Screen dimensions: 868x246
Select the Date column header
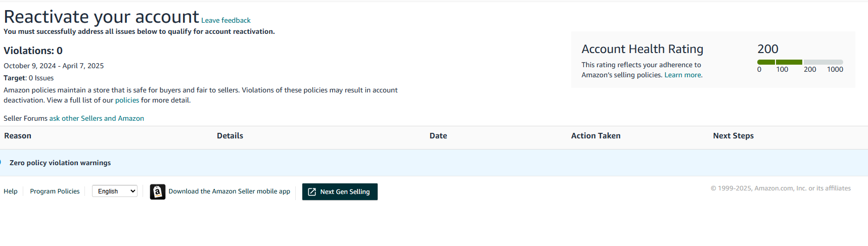click(438, 136)
